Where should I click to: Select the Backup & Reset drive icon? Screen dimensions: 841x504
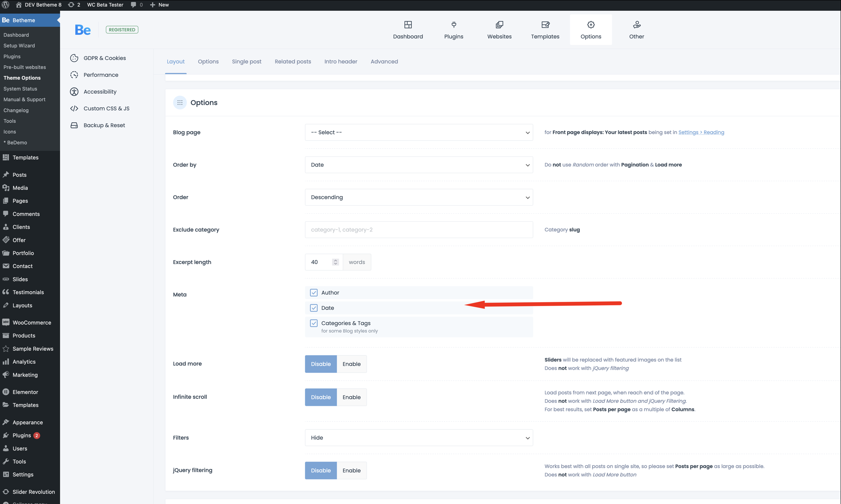(74, 125)
